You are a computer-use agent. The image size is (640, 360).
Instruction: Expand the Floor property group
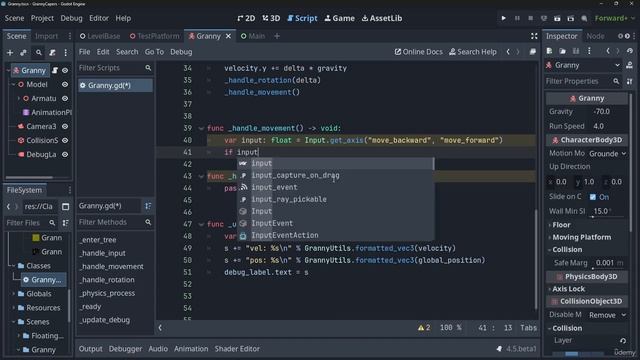(x=561, y=225)
